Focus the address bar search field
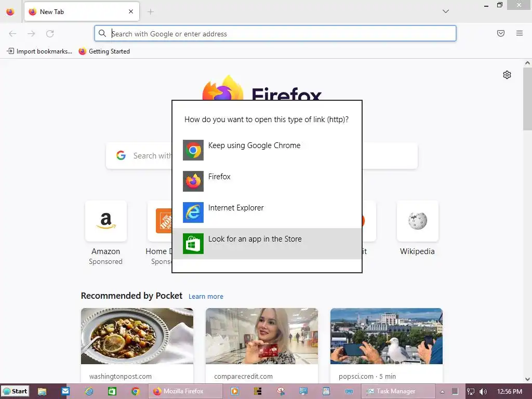This screenshot has width=532, height=399. (275, 34)
